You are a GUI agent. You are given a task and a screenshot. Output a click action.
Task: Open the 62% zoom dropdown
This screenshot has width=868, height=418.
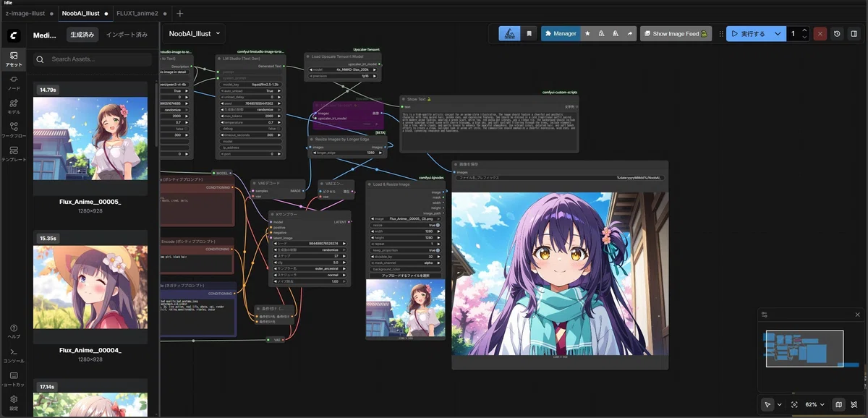pos(814,405)
